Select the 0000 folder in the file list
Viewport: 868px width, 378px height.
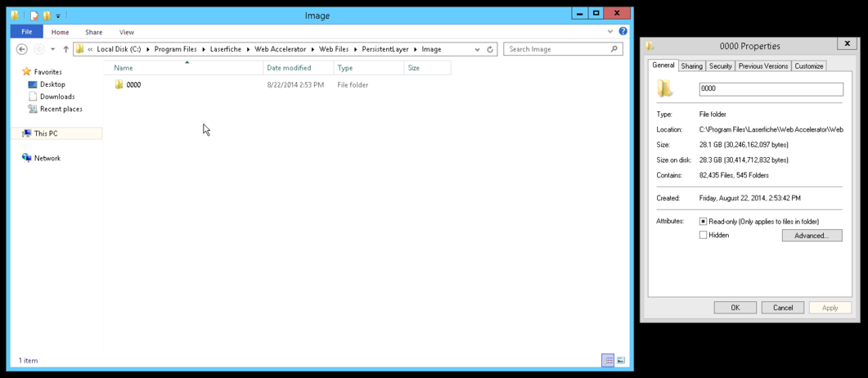pyautogui.click(x=133, y=84)
